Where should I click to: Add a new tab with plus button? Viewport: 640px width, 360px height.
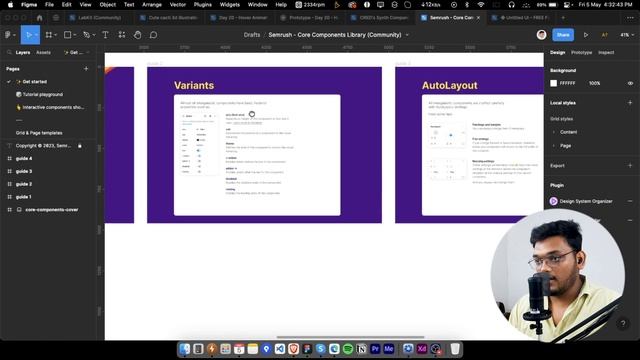pos(563,18)
